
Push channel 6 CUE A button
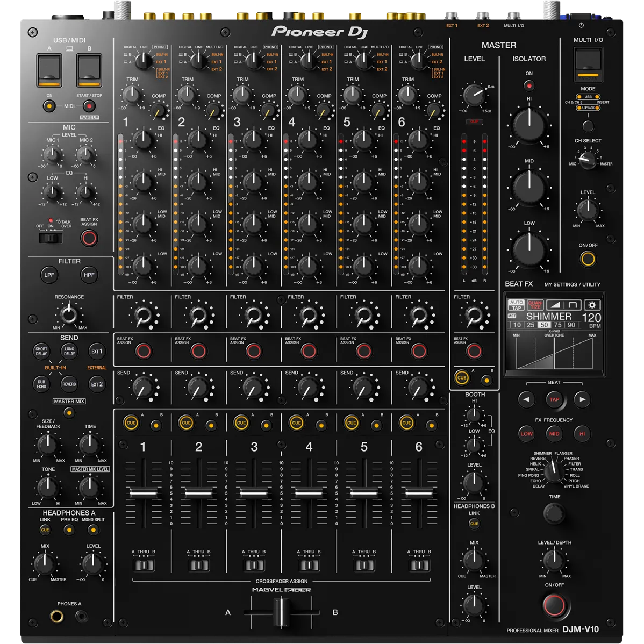click(406, 423)
